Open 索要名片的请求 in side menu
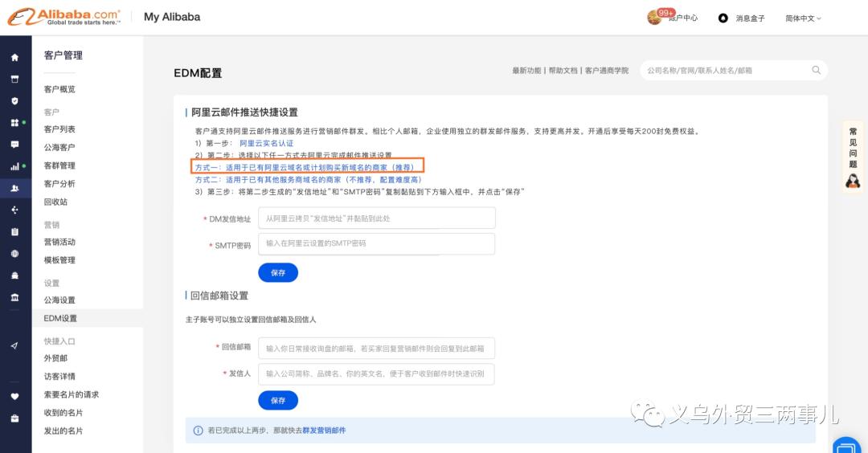 (71, 394)
